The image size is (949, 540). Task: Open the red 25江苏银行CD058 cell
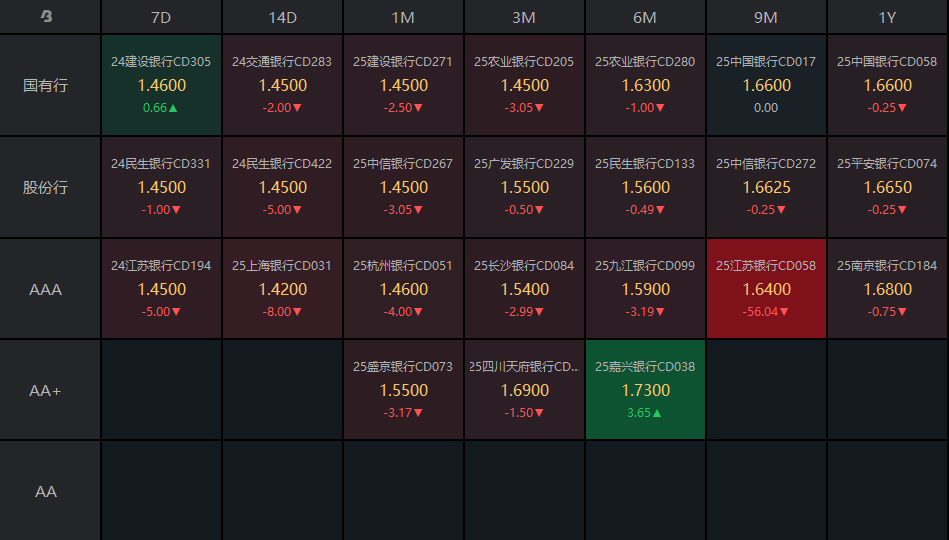(x=766, y=289)
